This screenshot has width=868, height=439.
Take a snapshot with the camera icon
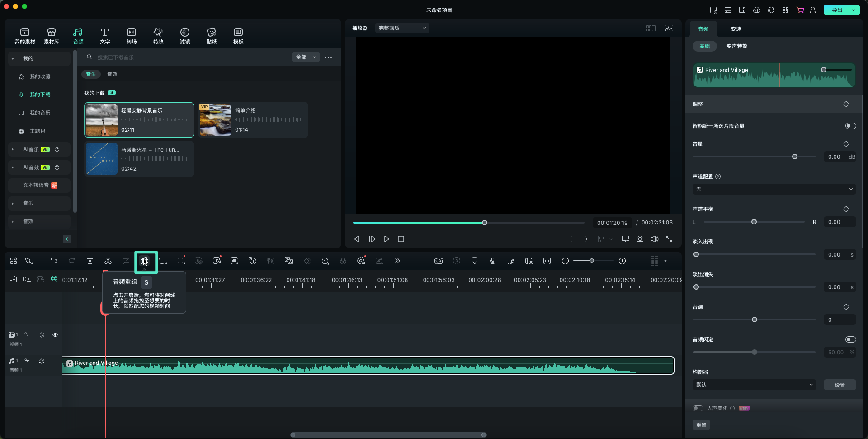(x=640, y=239)
